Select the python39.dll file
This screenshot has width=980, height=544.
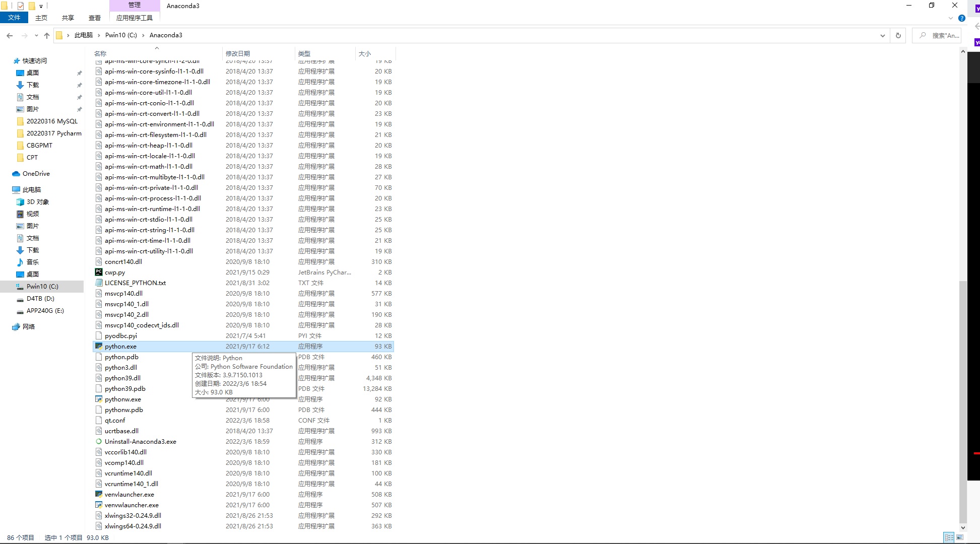122,378
